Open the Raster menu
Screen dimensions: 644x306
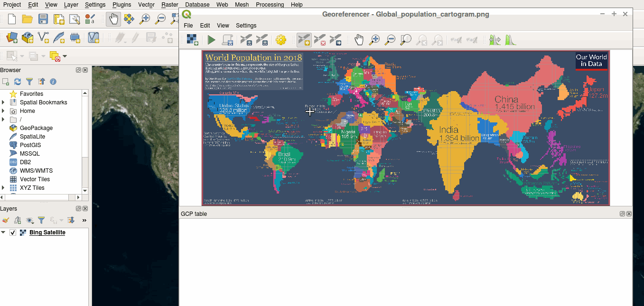point(169,4)
